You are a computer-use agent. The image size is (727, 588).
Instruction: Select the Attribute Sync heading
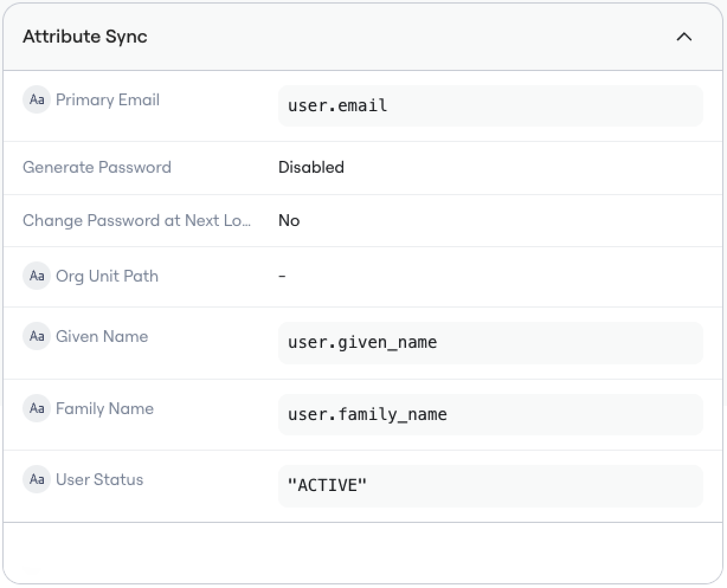[85, 37]
